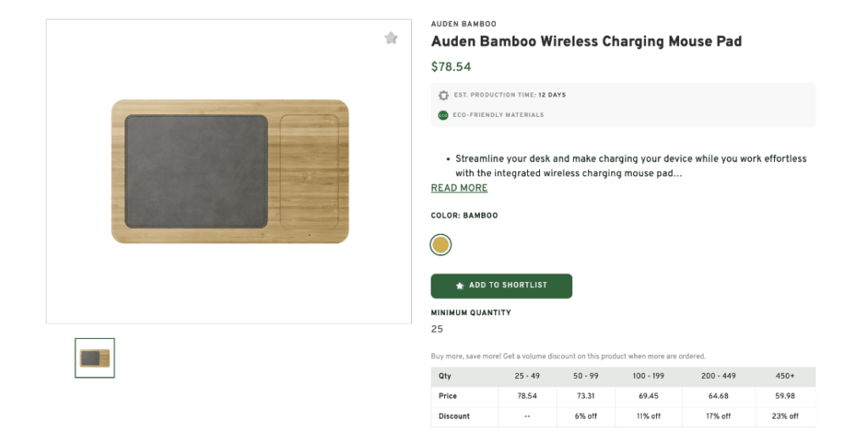The height and width of the screenshot is (433, 868).
Task: Click the gear icon beside production time
Action: coord(443,96)
